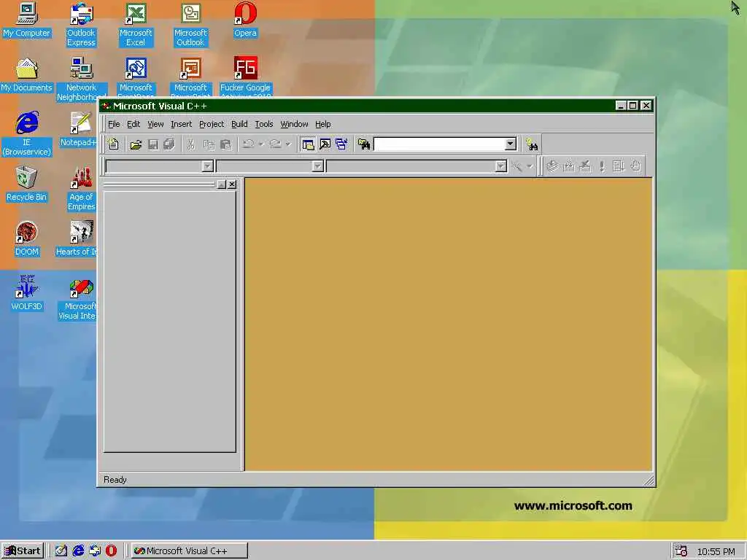Image resolution: width=747 pixels, height=560 pixels.
Task: Close the Workspace docking pane
Action: (231, 184)
